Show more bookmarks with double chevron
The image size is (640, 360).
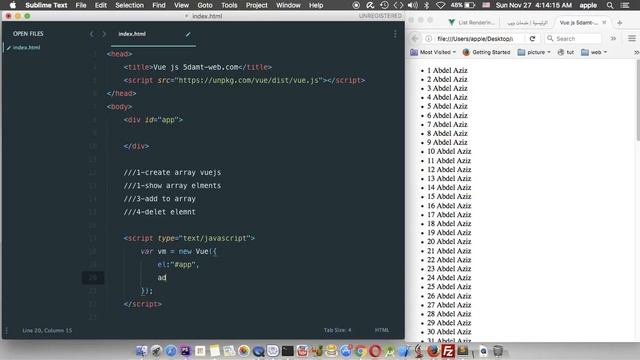[636, 52]
